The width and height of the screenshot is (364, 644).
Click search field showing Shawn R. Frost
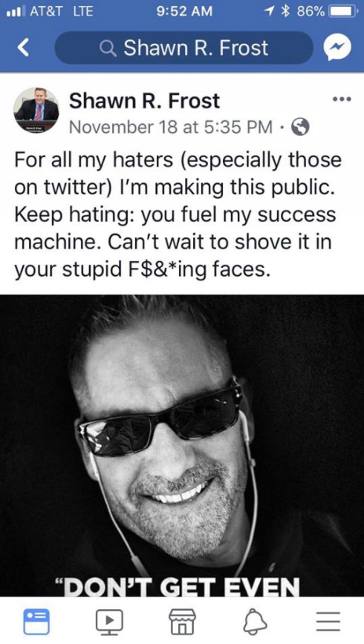click(183, 47)
